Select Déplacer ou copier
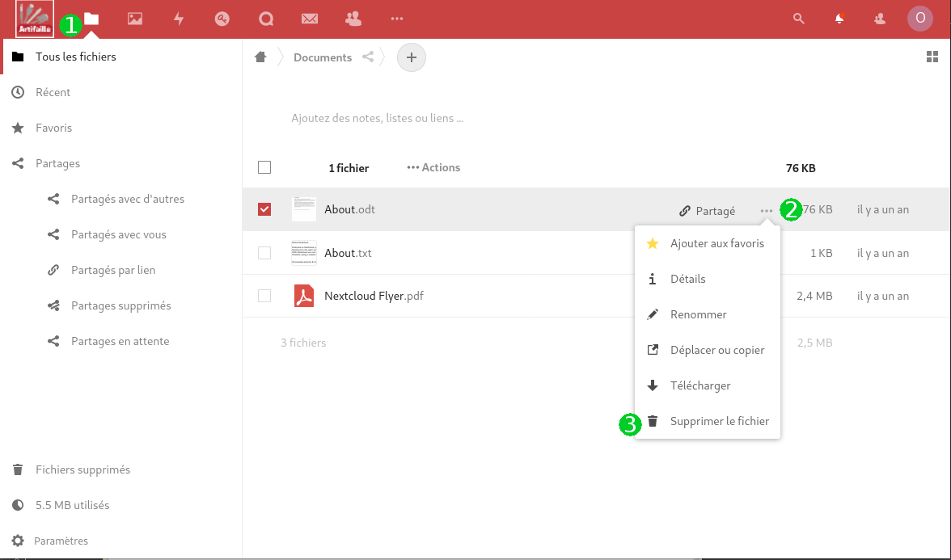Image resolution: width=951 pixels, height=560 pixels. pos(707,350)
